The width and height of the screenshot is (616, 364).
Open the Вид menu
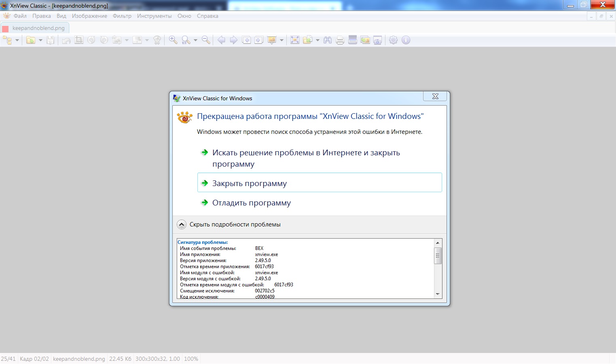coord(61,16)
